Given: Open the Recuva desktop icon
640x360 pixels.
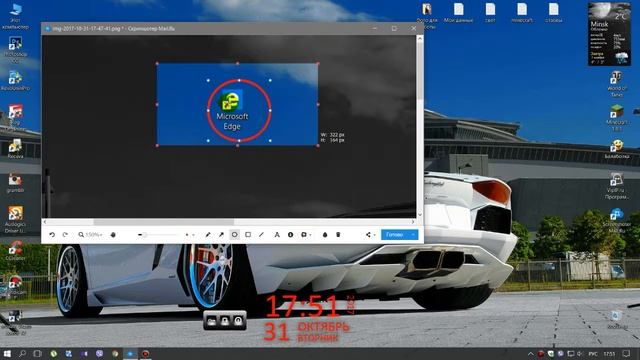Looking at the screenshot, I should pyautogui.click(x=15, y=148).
